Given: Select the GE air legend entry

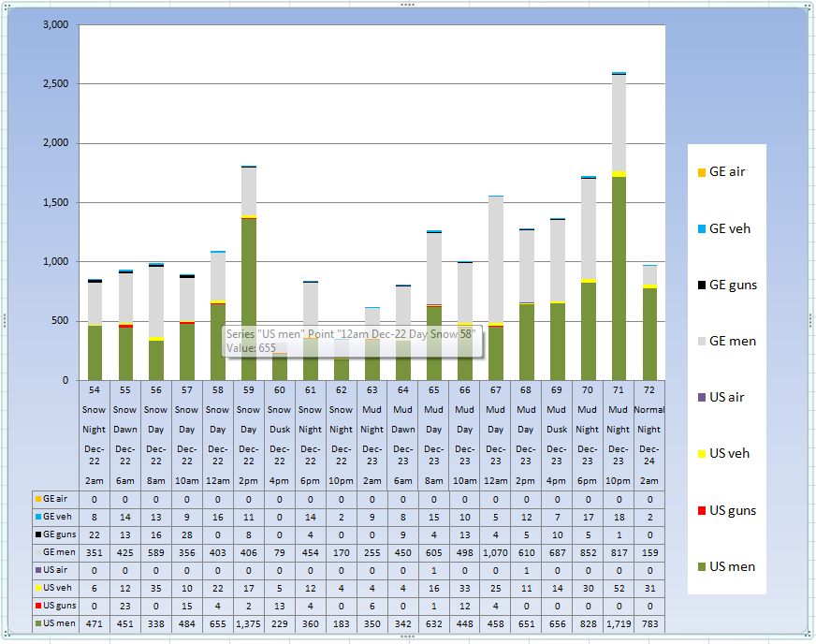Looking at the screenshot, I should click(x=721, y=172).
